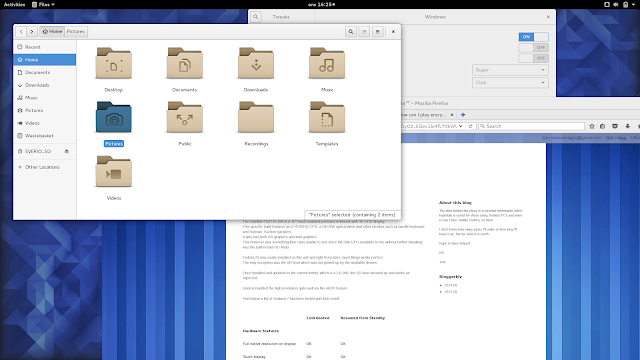Open Downloads from the Files sidebar

point(44,85)
